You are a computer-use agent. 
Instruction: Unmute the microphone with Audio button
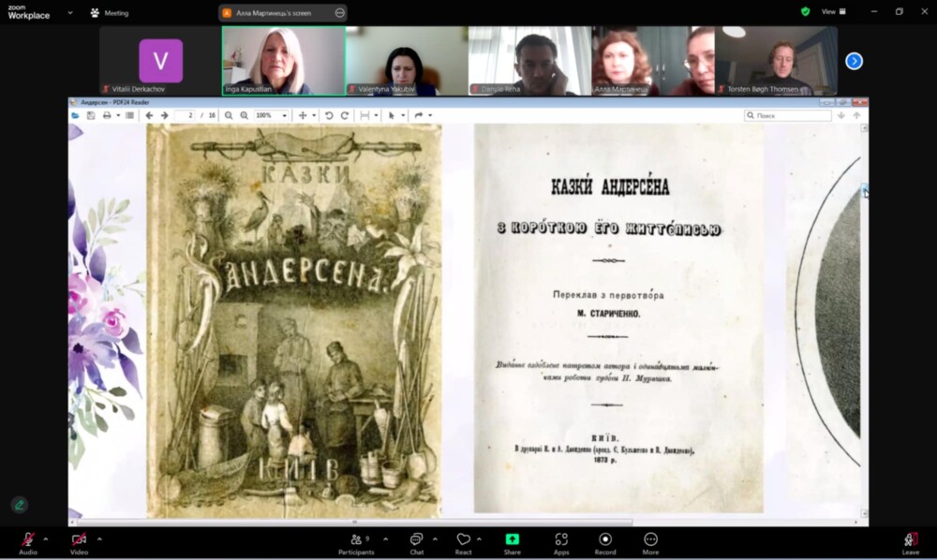28,540
